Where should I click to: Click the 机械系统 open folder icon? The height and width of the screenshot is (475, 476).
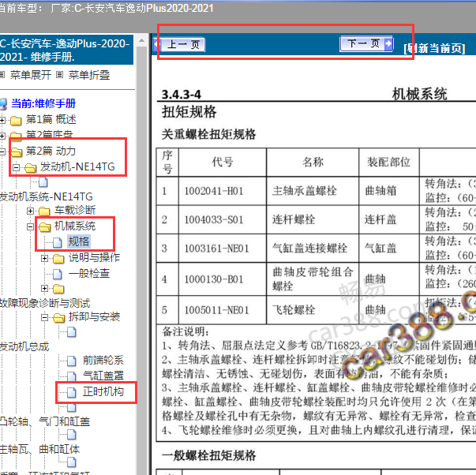[x=44, y=226]
